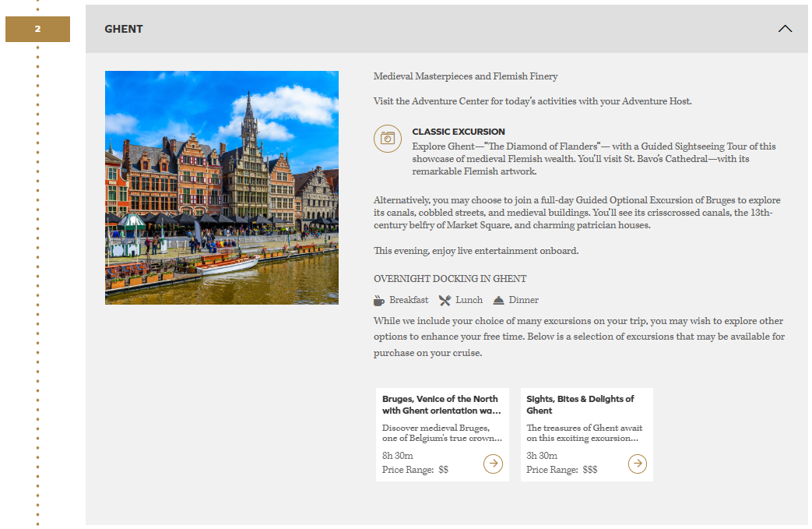Click the Classic Excursion camera icon
The width and height of the screenshot is (812, 529).
pos(387,139)
